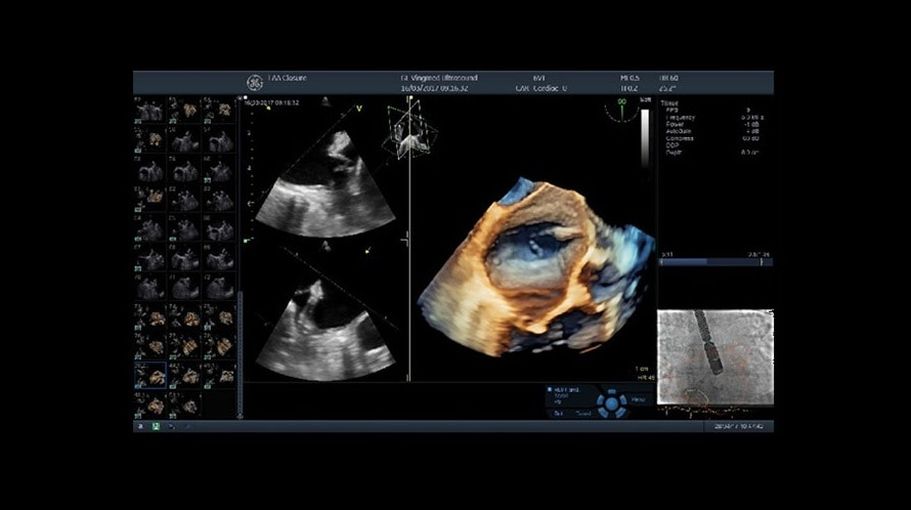Click the Menu button beside the trackball
Screen dimensions: 911x510
coord(638,400)
